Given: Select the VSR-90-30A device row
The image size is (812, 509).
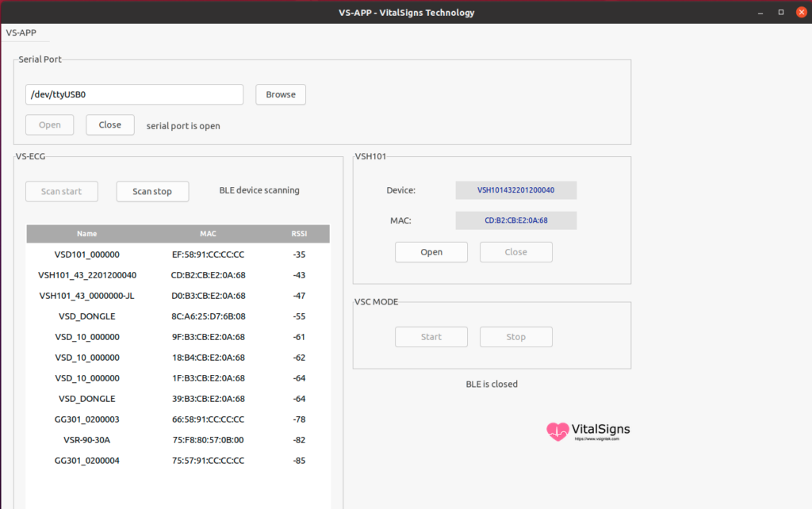Looking at the screenshot, I should [178, 439].
